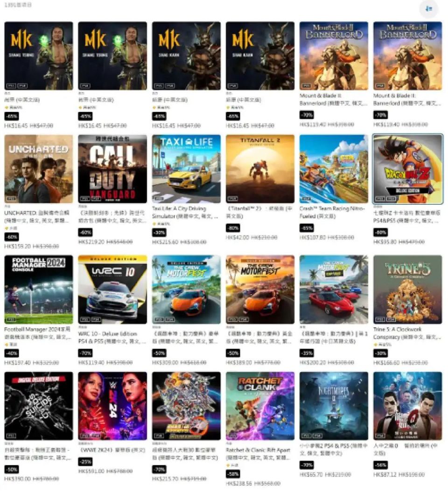Open the Suicide Squad Digital Deluxe cover
The height and width of the screenshot is (491, 448).
point(39,406)
